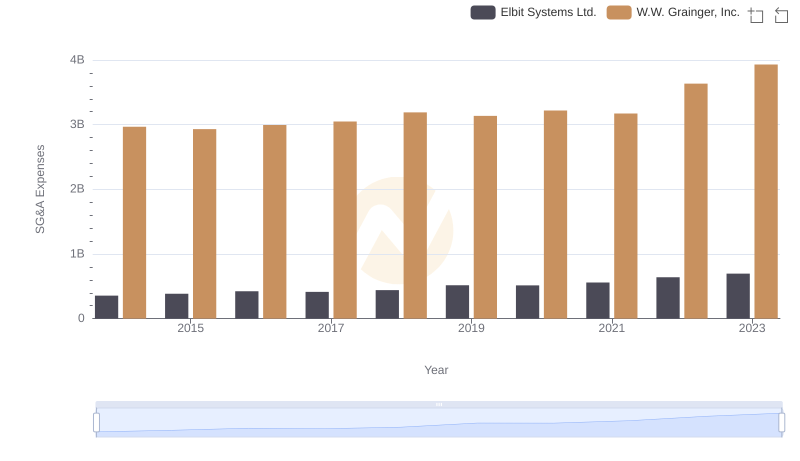Click the W.W. Grainger tan legend swatch
The image size is (800, 461).
click(619, 12)
